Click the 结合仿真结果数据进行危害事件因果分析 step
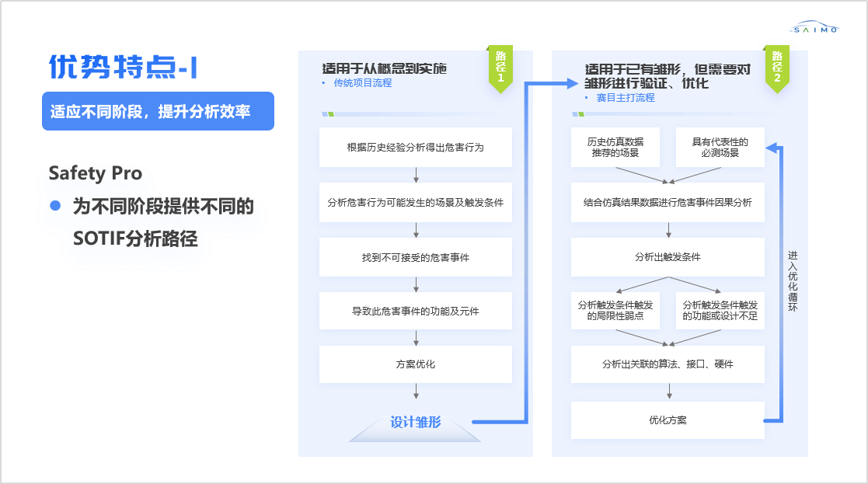 tap(668, 202)
